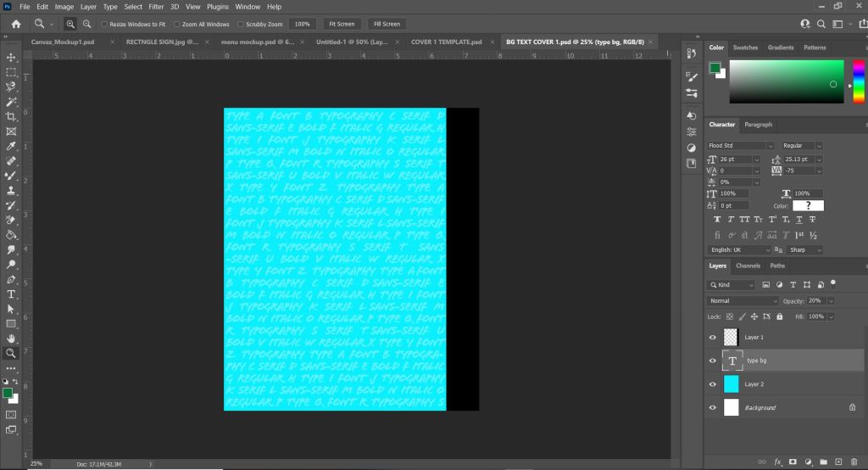The width and height of the screenshot is (868, 470).
Task: Select the Move tool
Action: tap(11, 57)
